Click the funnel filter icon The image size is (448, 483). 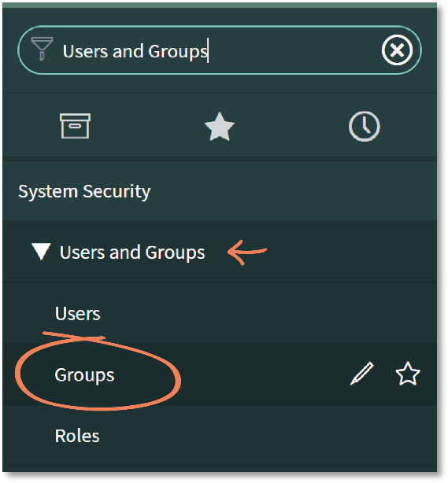43,49
